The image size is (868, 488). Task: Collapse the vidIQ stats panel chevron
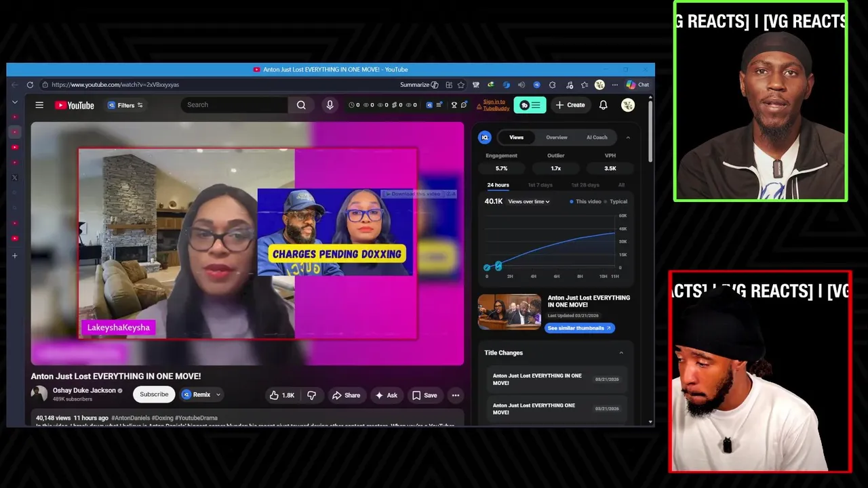pos(628,138)
